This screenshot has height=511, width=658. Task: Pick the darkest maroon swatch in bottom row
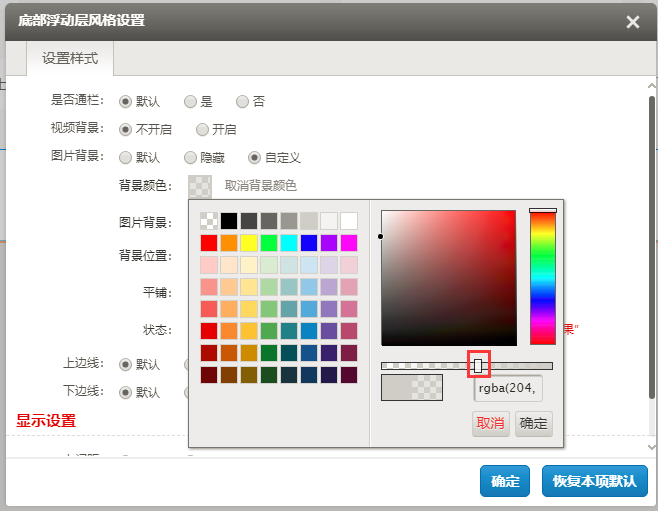(x=209, y=375)
